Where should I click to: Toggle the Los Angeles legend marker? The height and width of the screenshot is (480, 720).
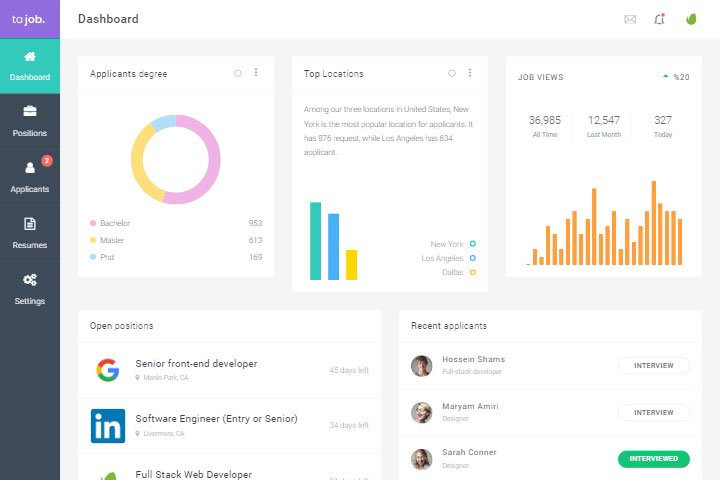pos(472,258)
